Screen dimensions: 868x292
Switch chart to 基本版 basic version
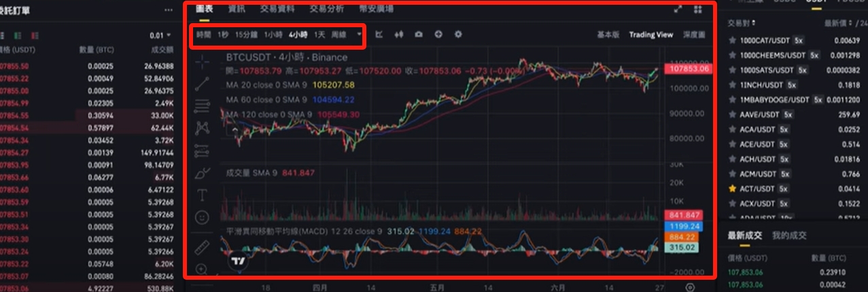(608, 35)
